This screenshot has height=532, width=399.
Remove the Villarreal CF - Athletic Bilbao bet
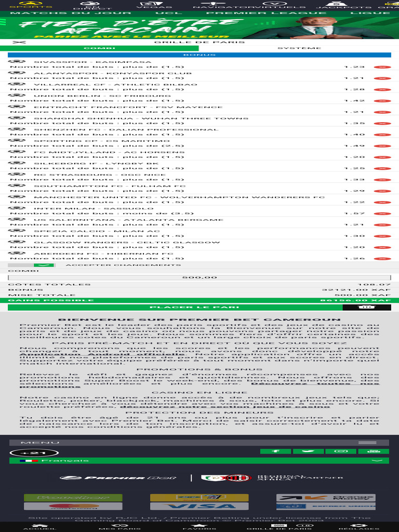pyautogui.click(x=382, y=89)
